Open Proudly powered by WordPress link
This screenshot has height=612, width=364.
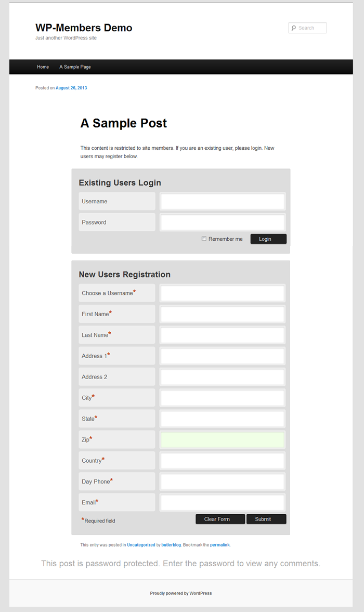click(181, 593)
